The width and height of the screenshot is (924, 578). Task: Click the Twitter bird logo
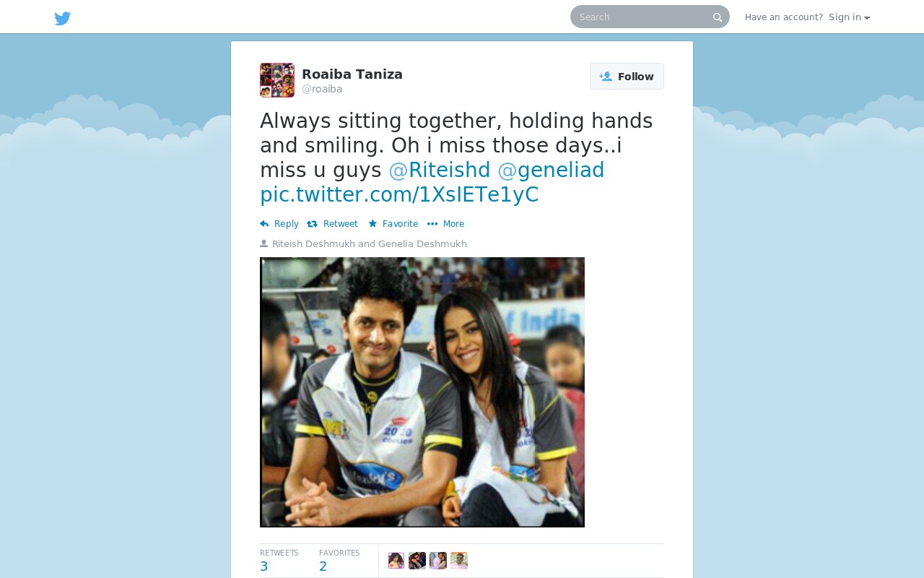pos(63,18)
